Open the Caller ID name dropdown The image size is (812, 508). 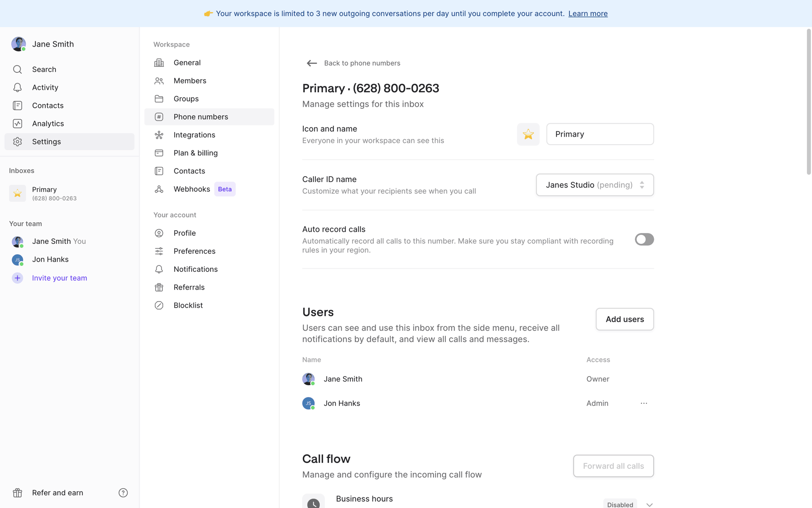pyautogui.click(x=595, y=185)
